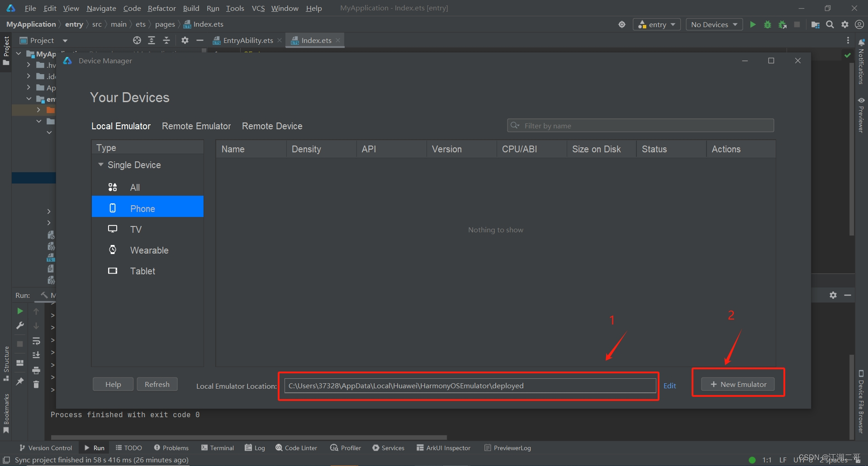Open the Notifications side panel
868x466 pixels.
pyautogui.click(x=861, y=61)
